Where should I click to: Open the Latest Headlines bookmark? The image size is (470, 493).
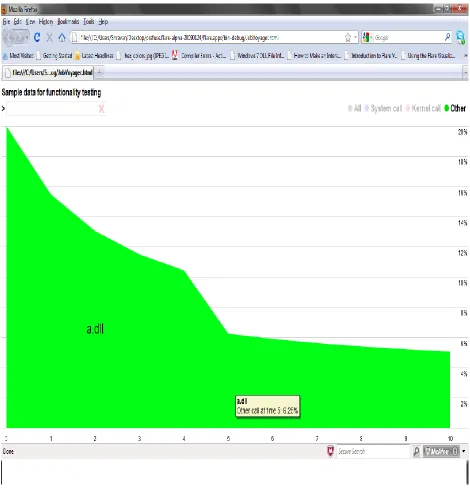click(x=94, y=56)
